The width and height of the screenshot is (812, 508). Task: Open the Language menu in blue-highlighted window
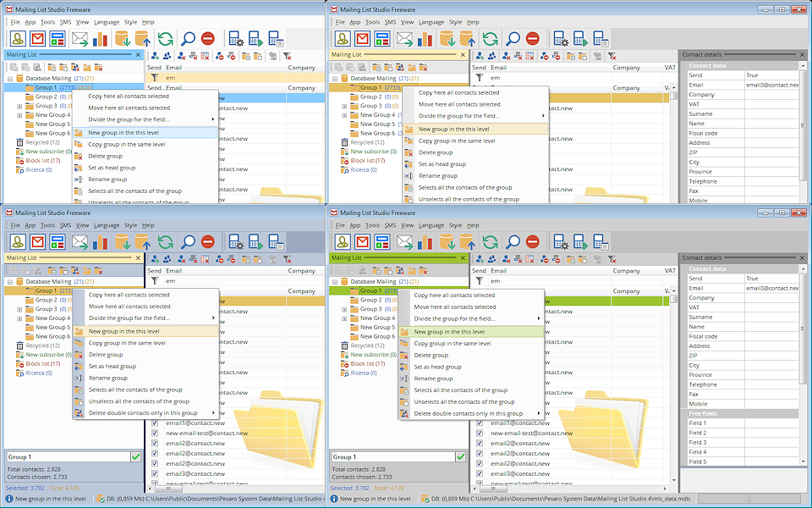coord(107,21)
